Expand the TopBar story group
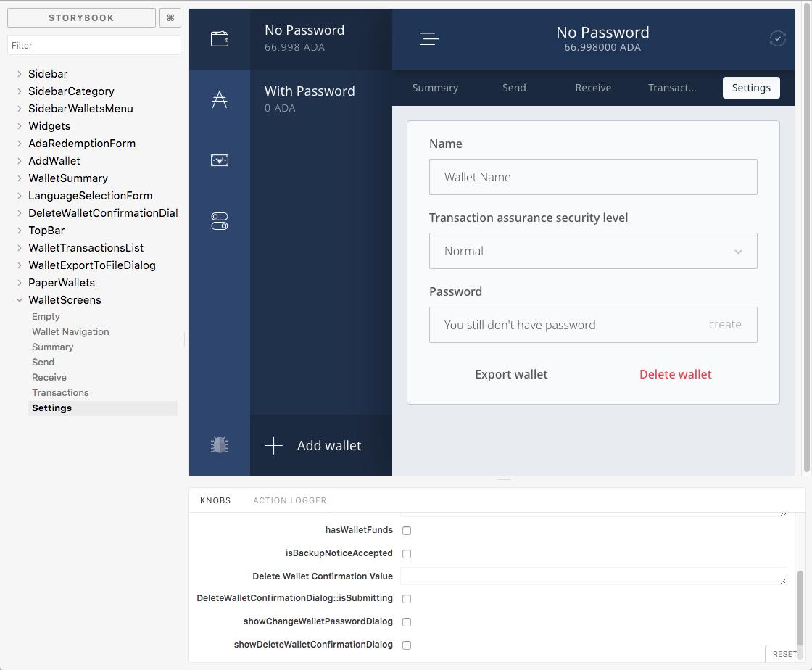 point(46,231)
